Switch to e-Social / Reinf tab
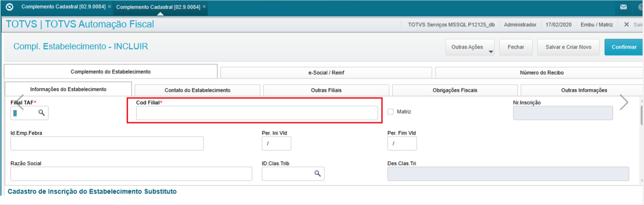 click(326, 73)
